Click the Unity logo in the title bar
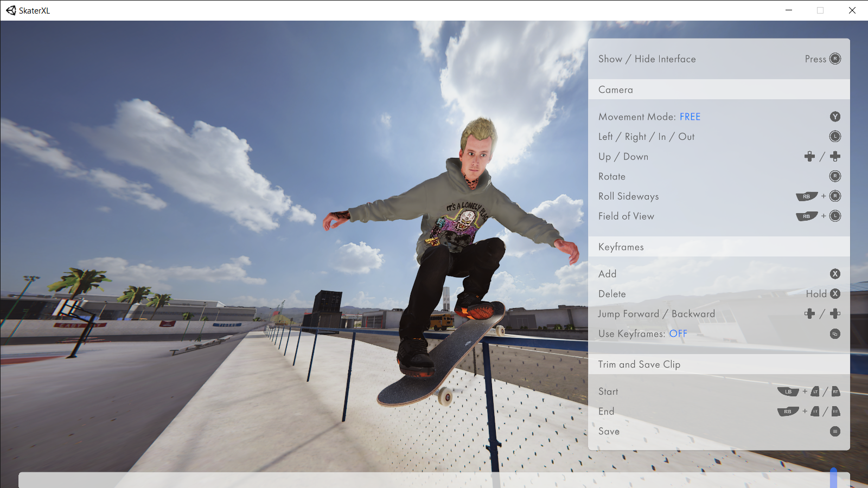 point(11,10)
